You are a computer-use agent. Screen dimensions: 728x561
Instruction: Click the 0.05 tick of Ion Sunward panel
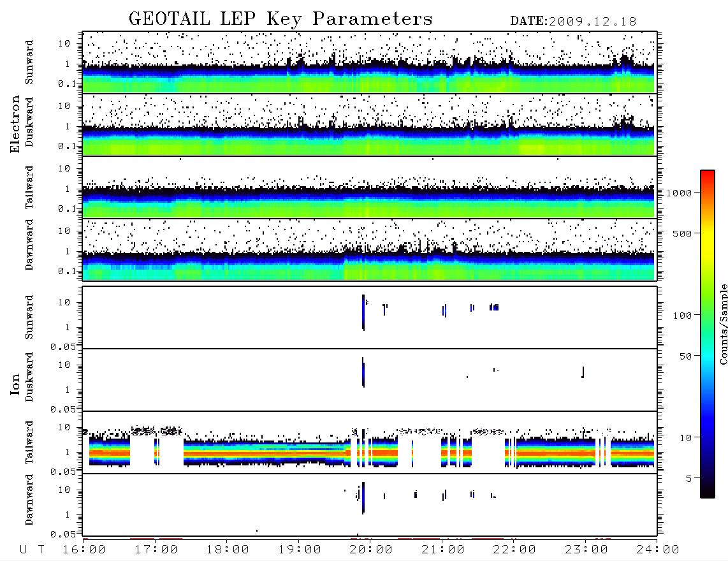(x=63, y=346)
